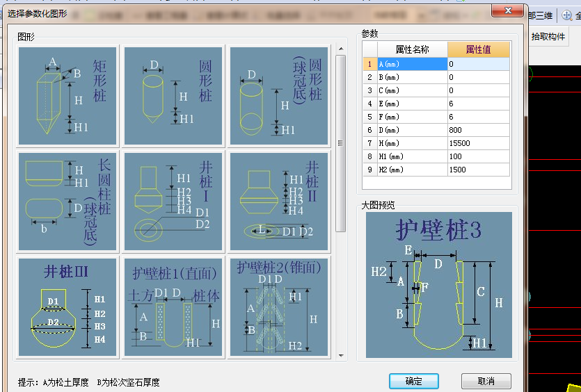Click the pan/zoom icon in background toolbar
This screenshot has height=392, width=581.
pyautogui.click(x=566, y=15)
